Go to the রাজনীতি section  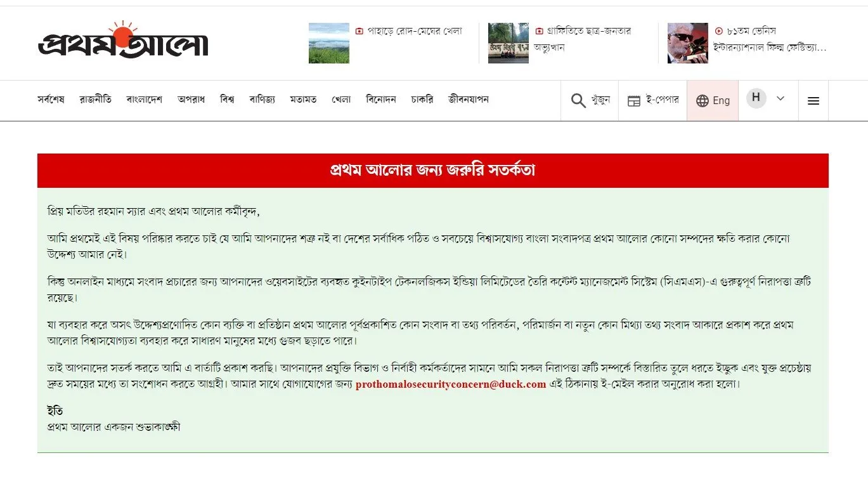[95, 100]
